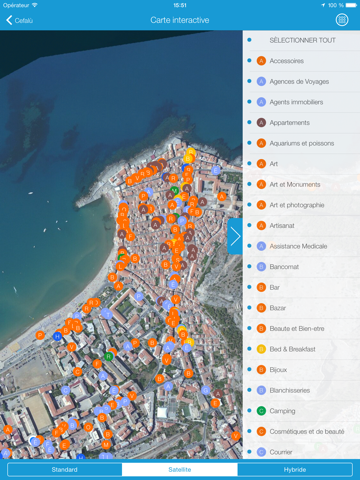360x480 pixels.
Task: Click the Courrier category icon
Action: pyautogui.click(x=261, y=452)
